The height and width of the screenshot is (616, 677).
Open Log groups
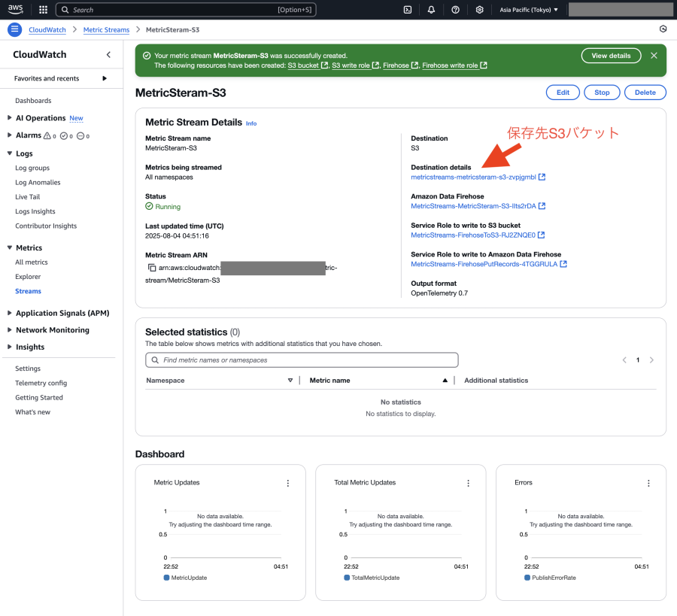[x=32, y=168]
